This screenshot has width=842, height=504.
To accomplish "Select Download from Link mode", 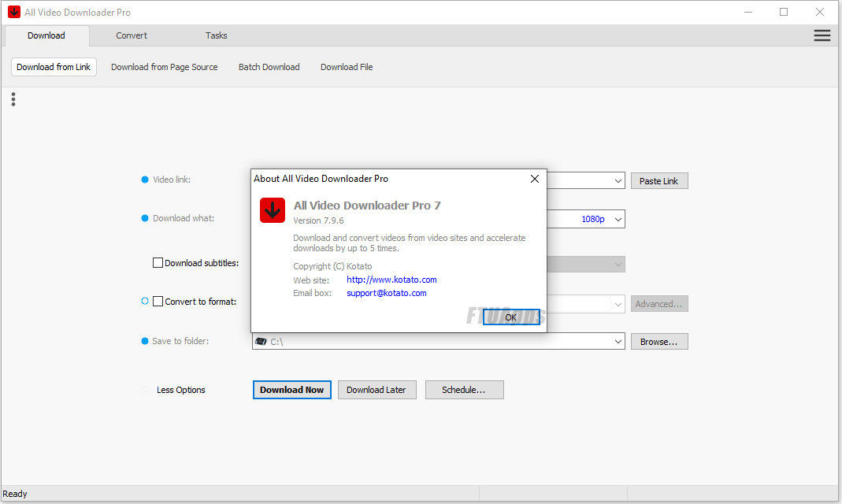I will 54,67.
